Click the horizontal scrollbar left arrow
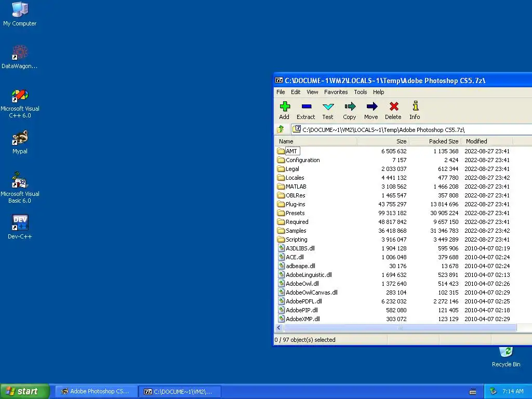This screenshot has width=532, height=399. 279,328
